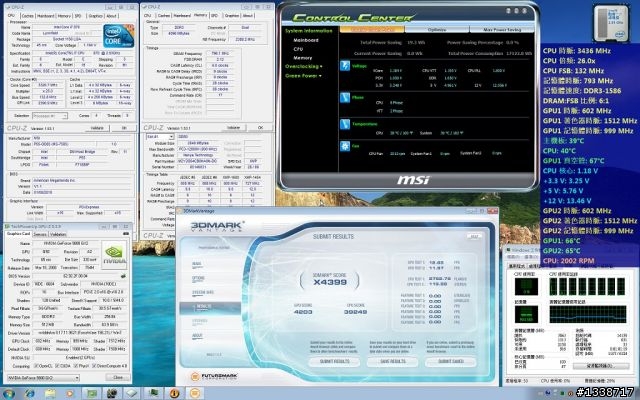Expand the Green Power menu in Control Center

pos(303,76)
